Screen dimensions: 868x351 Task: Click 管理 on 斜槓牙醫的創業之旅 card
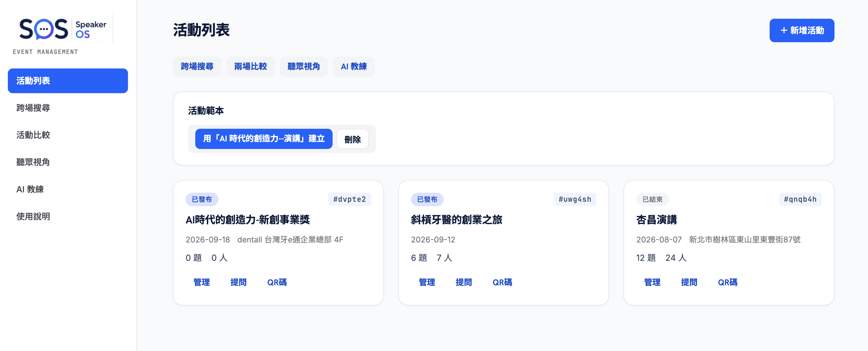[427, 282]
